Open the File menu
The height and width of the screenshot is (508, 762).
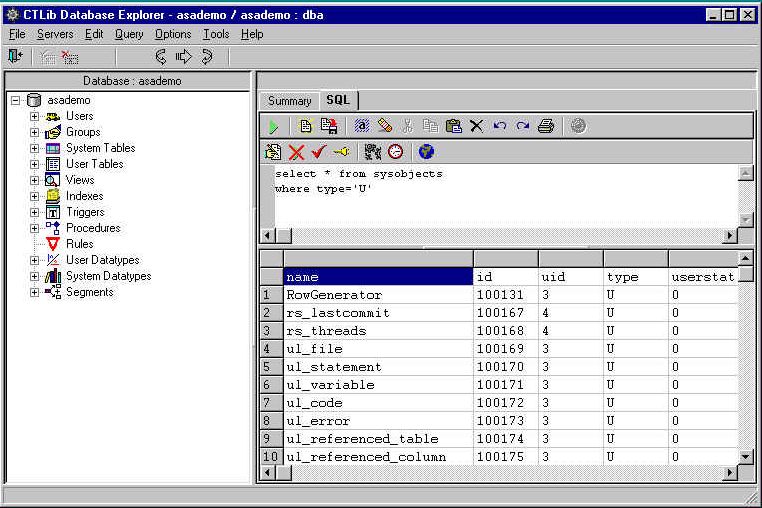[17, 35]
